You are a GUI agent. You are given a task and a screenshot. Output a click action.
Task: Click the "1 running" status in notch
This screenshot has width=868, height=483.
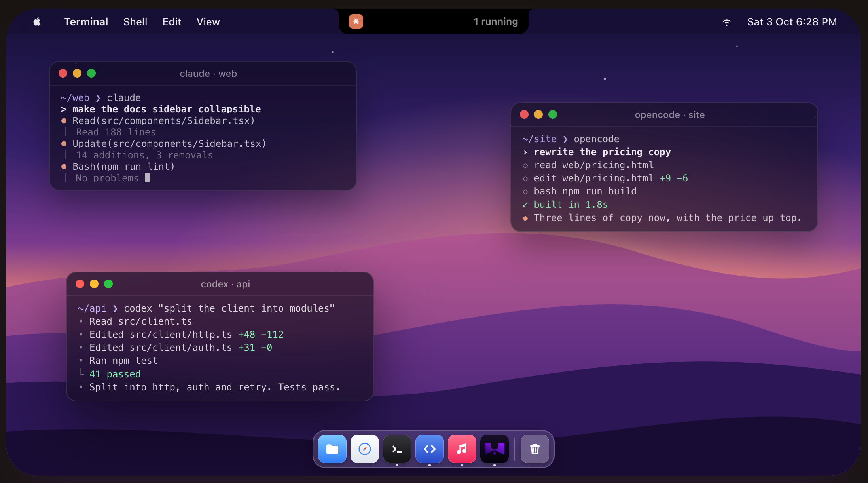click(x=496, y=21)
